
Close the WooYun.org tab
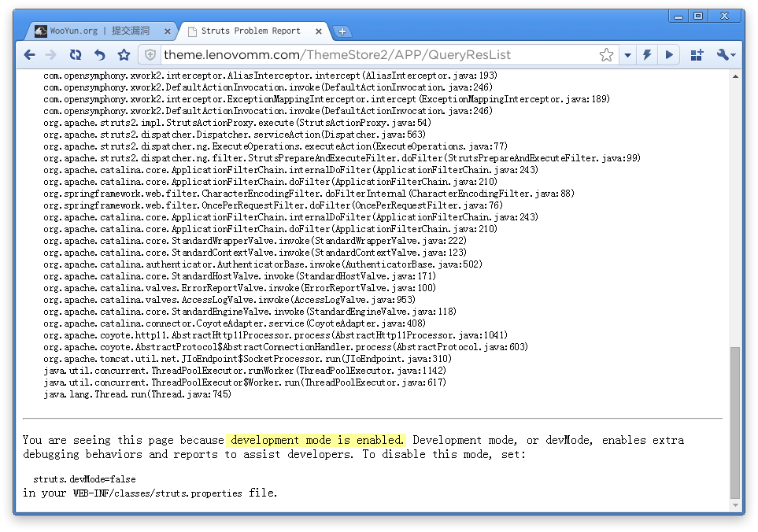[x=167, y=31]
